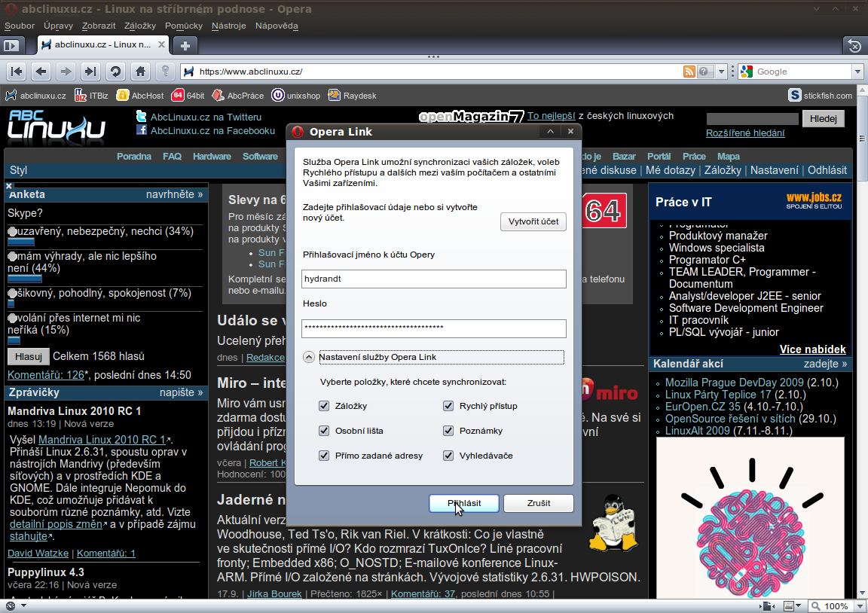Click the show images icon in status bar

[789, 605]
